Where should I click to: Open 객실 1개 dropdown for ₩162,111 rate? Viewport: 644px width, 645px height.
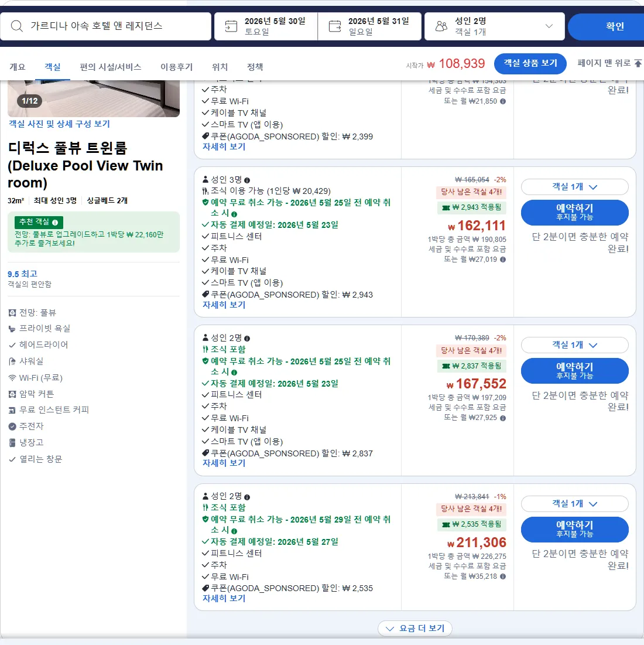tap(574, 187)
